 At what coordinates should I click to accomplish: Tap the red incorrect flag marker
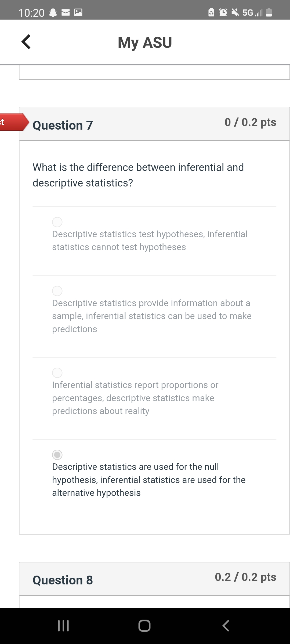(x=12, y=122)
